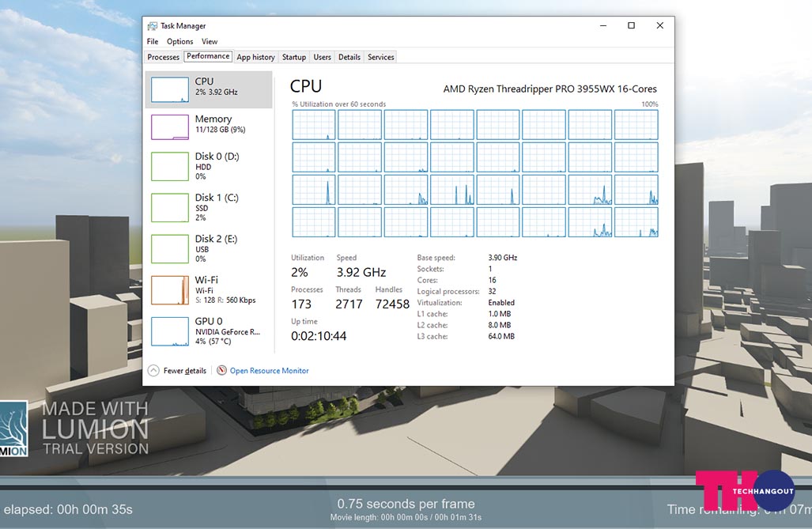Screen dimensions: 812x529
Task: Select the Disk 2 (E:) graph thumbnail
Action: click(170, 249)
